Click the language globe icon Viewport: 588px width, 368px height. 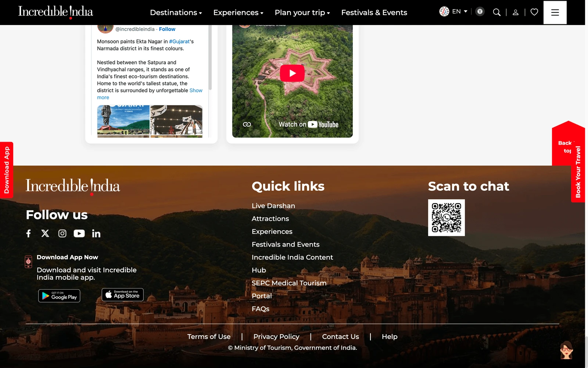click(x=444, y=11)
